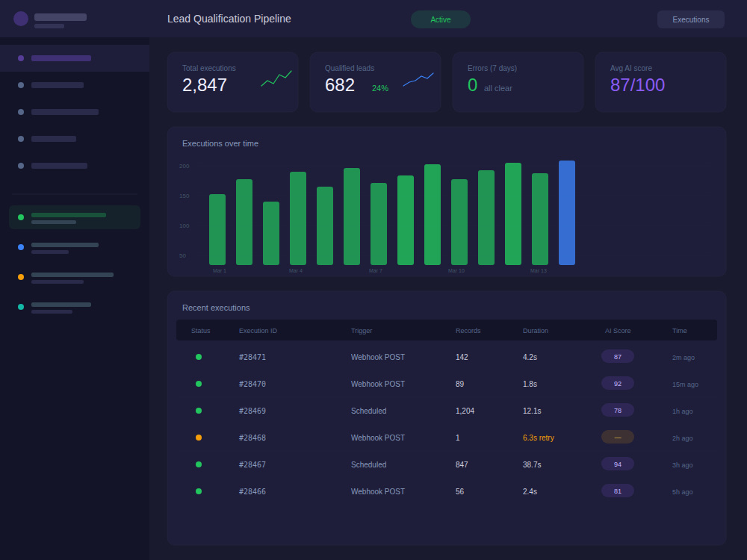Click the 2,847 total executions value
Screen dimensions: 747x560
coord(205,85)
